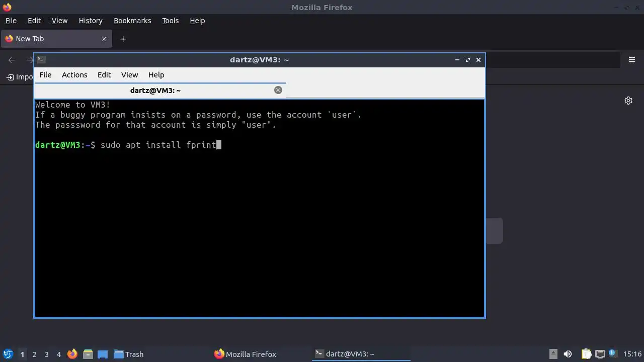Open the terminal Help menu
Image resolution: width=644 pixels, height=362 pixels.
[x=156, y=75]
